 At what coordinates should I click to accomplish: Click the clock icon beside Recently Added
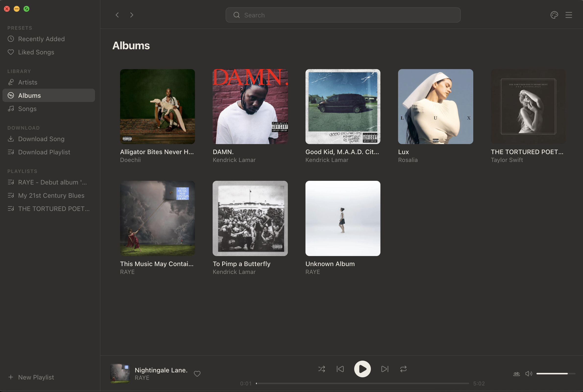[x=11, y=39]
